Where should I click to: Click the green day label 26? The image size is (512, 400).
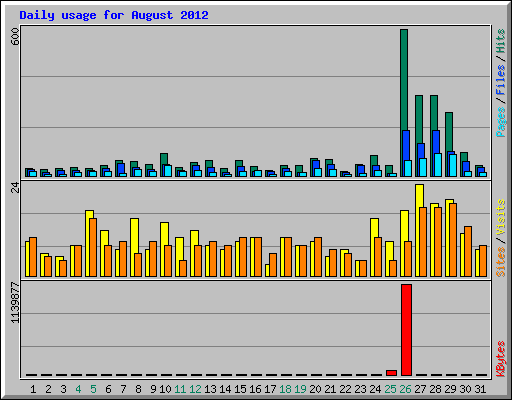[x=405, y=389]
